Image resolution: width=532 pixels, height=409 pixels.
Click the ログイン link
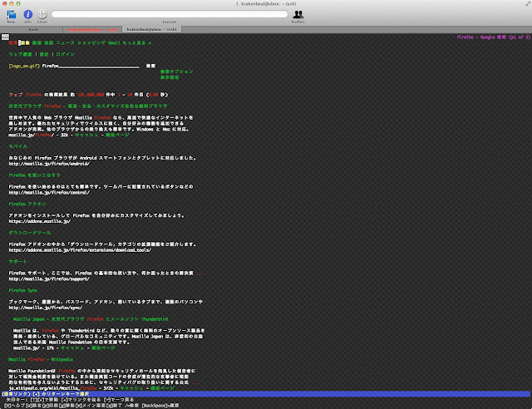(x=65, y=54)
